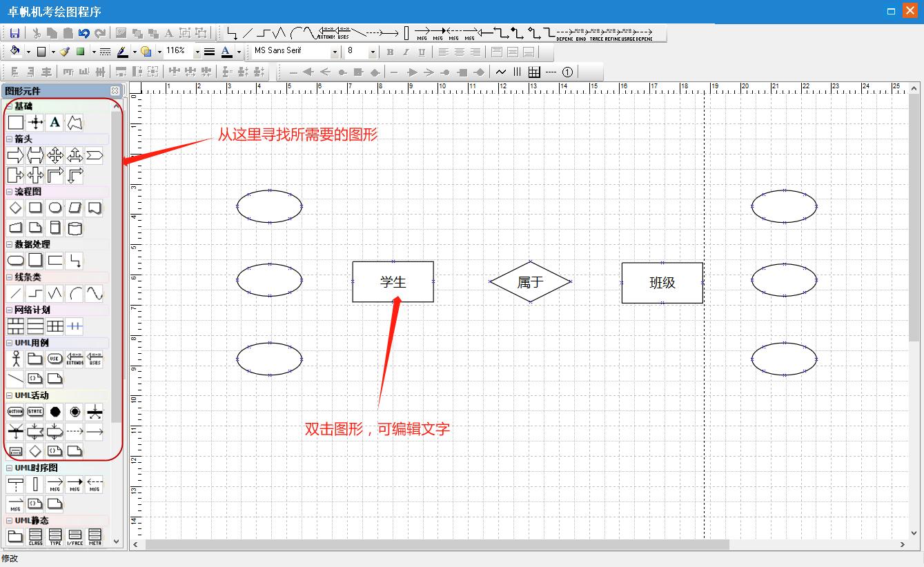Screen dimensions: 924x567
Task: Open the MS Sans Serif font dropdown
Action: [x=335, y=52]
